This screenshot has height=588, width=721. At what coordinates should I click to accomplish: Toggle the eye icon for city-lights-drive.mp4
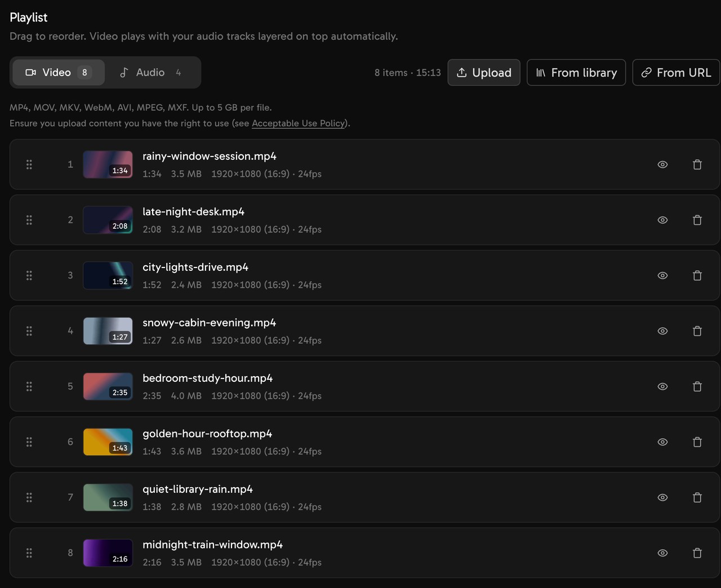coord(663,275)
